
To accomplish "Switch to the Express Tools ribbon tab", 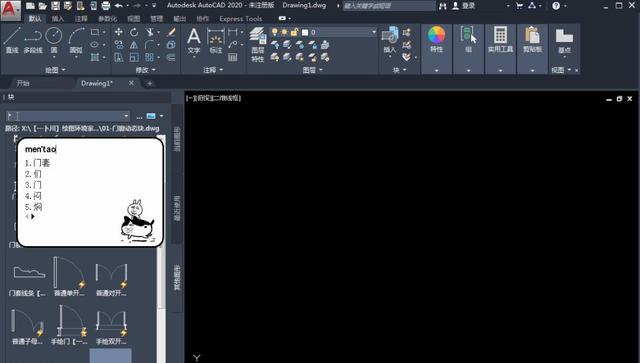I will pyautogui.click(x=240, y=19).
